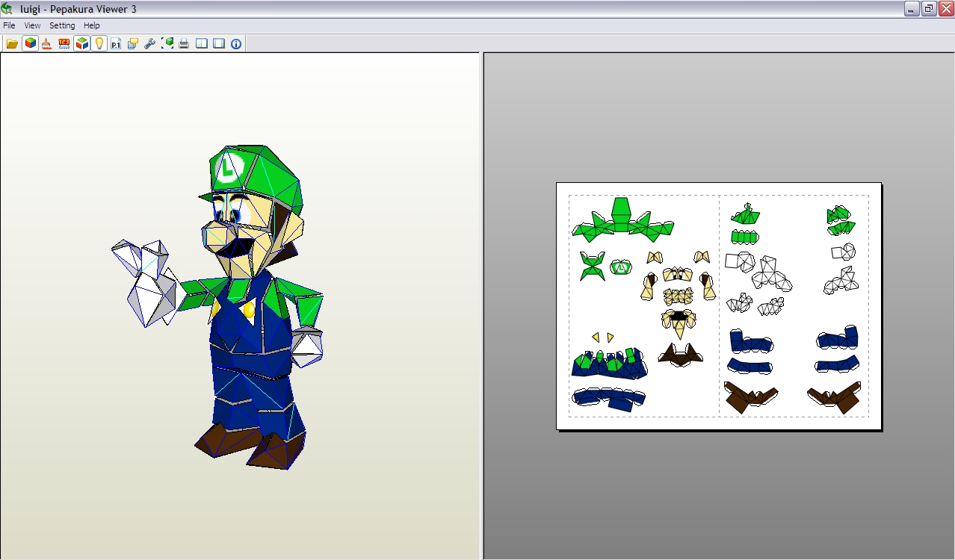Open print dialog with the printer icon

(x=184, y=43)
